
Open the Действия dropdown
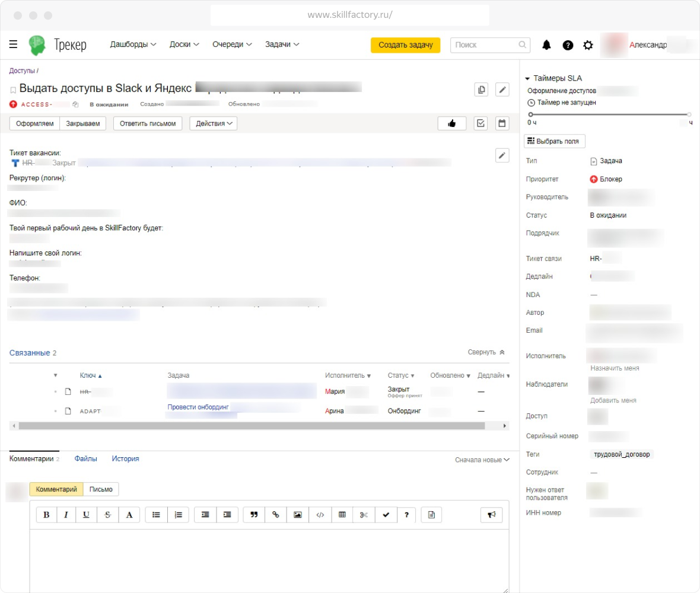click(x=213, y=123)
